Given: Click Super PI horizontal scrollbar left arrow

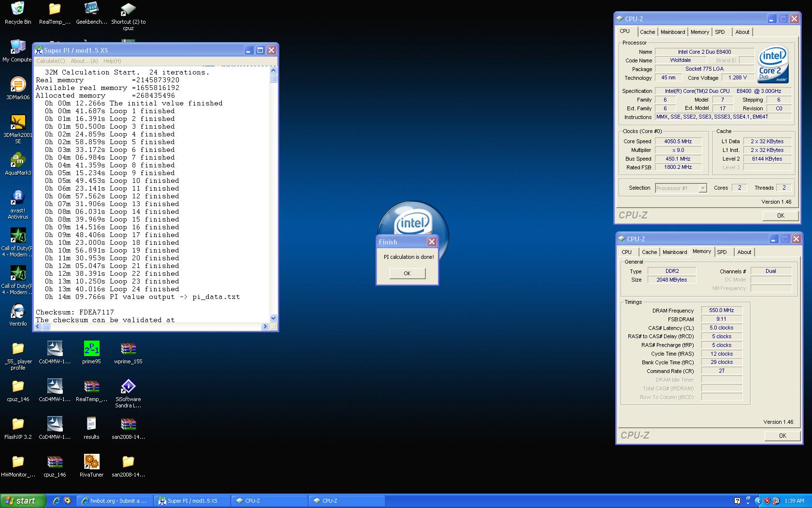Looking at the screenshot, I should click(x=38, y=327).
